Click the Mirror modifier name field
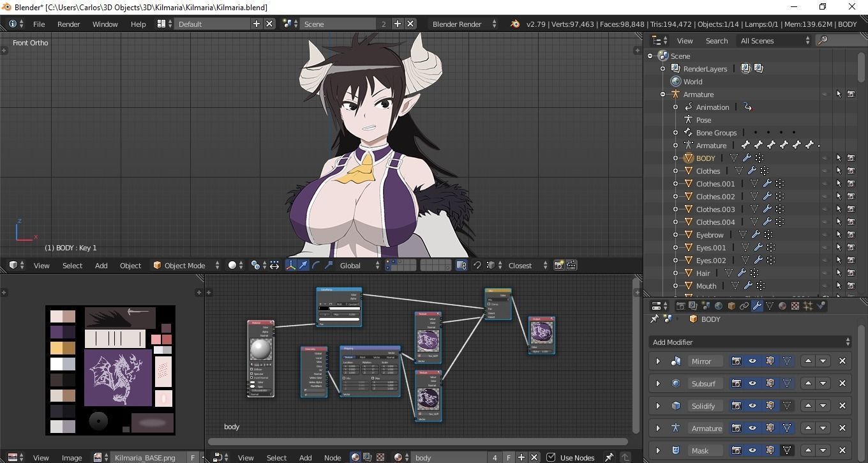868x463 pixels. tap(707, 361)
